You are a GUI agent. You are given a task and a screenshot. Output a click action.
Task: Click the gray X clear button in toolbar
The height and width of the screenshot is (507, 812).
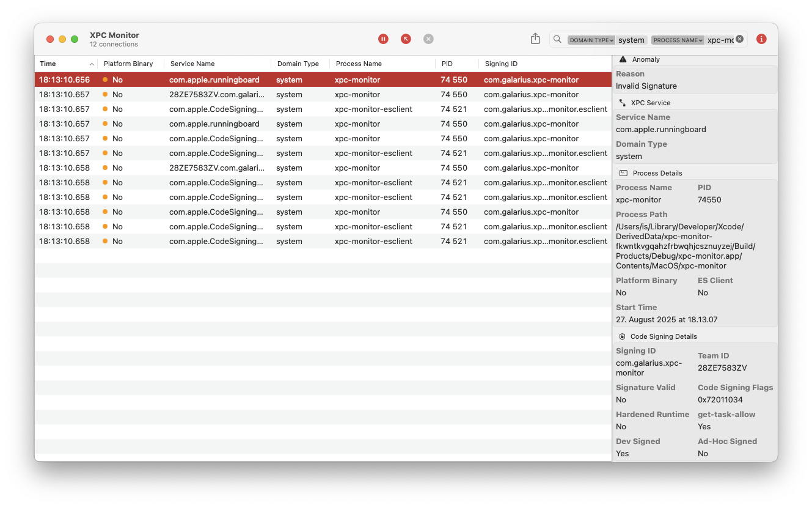click(x=428, y=39)
